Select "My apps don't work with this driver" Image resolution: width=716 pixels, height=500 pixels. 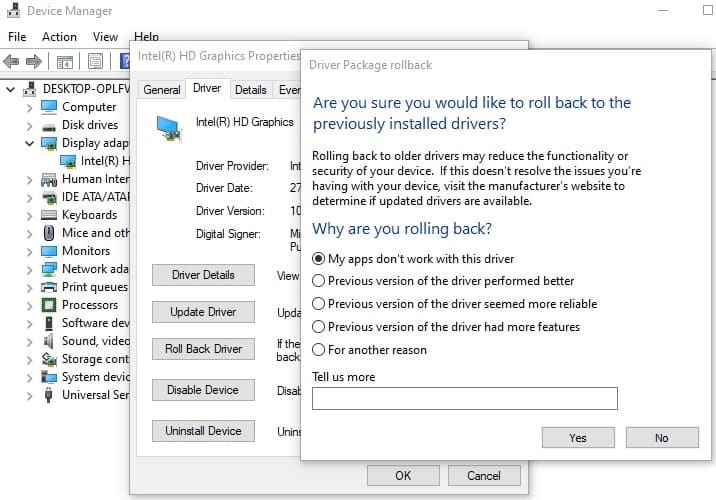[x=319, y=258]
